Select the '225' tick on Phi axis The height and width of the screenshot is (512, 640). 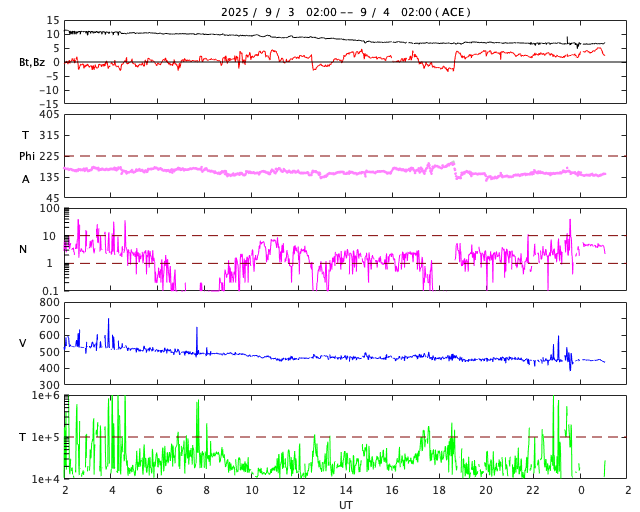pyautogui.click(x=49, y=156)
